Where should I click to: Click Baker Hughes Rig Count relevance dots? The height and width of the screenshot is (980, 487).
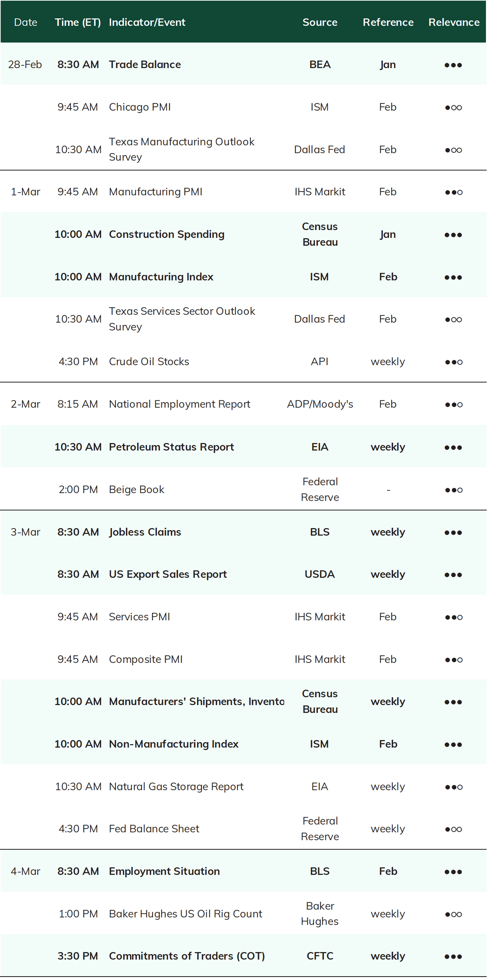(x=453, y=914)
